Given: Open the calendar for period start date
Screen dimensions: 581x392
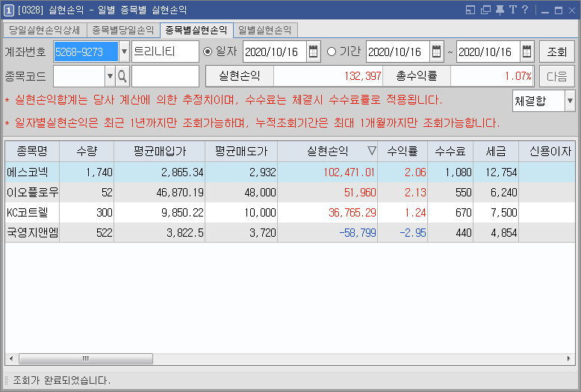Looking at the screenshot, I should (x=436, y=52).
